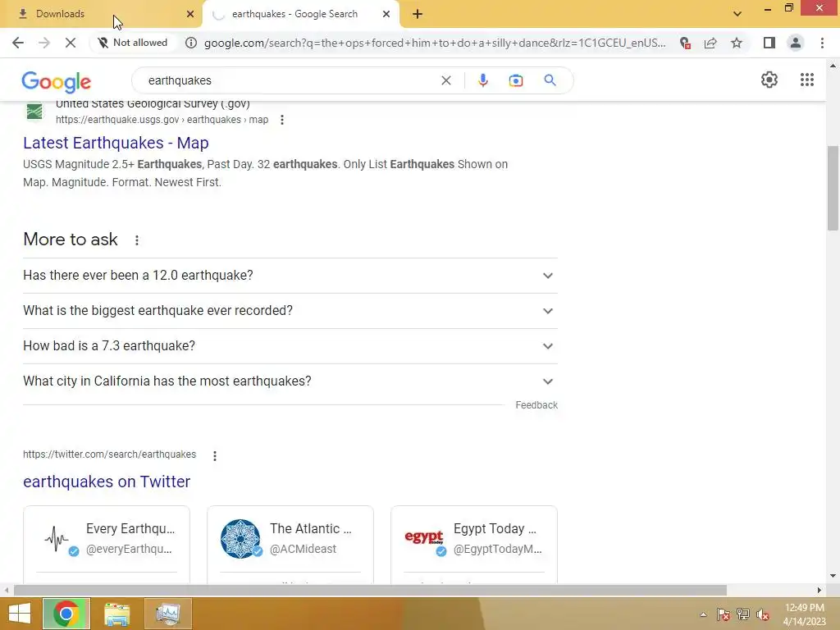Click the share page icon
This screenshot has height=630, width=840.
pyautogui.click(x=710, y=43)
